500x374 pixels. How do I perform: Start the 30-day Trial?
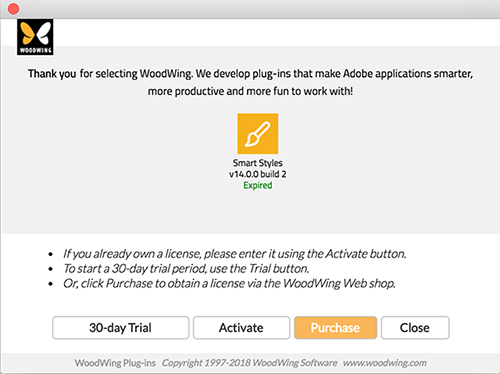(121, 328)
